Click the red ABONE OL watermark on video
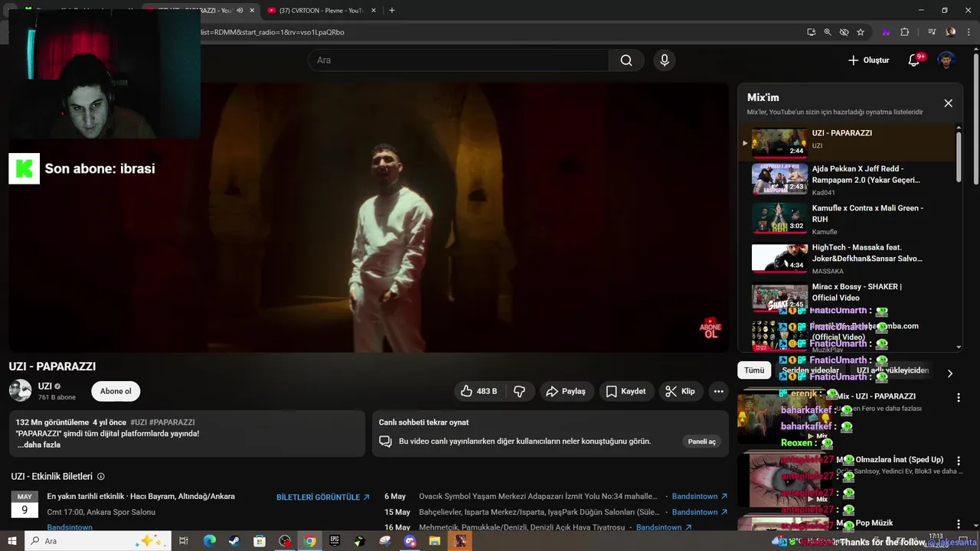980x551 pixels. [710, 328]
